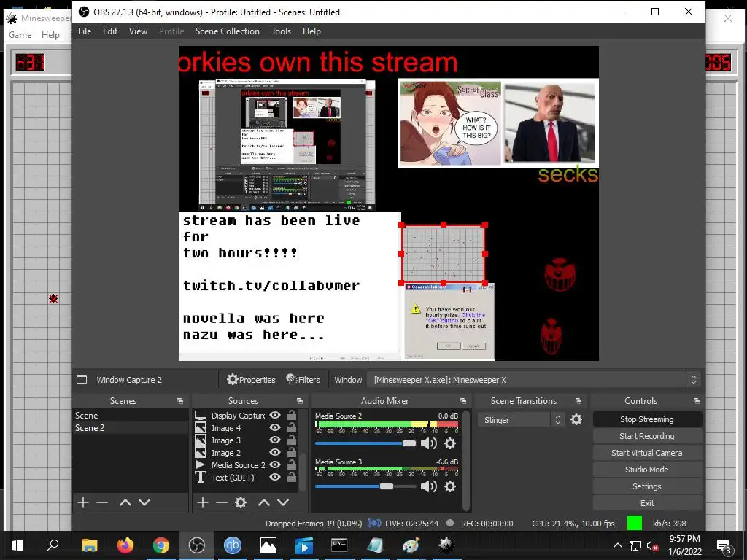747x560 pixels.
Task: Open the Windows Start menu
Action: [x=18, y=545]
